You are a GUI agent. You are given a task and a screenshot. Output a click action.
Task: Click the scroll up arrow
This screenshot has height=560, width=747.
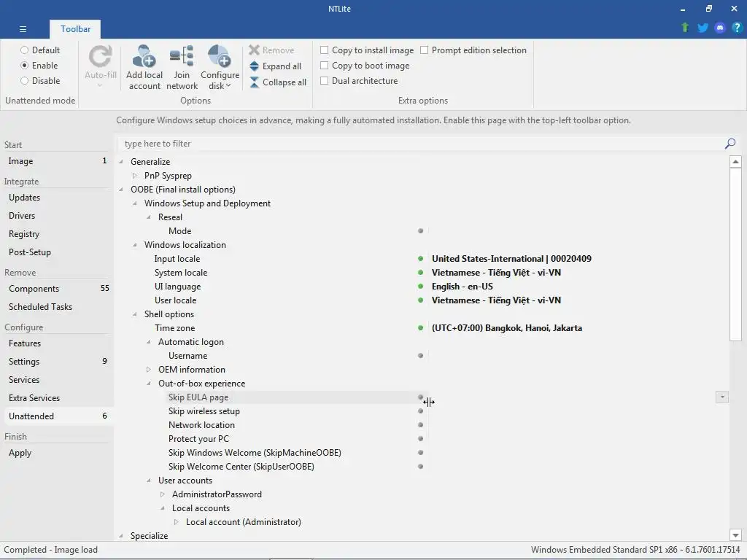tap(735, 161)
